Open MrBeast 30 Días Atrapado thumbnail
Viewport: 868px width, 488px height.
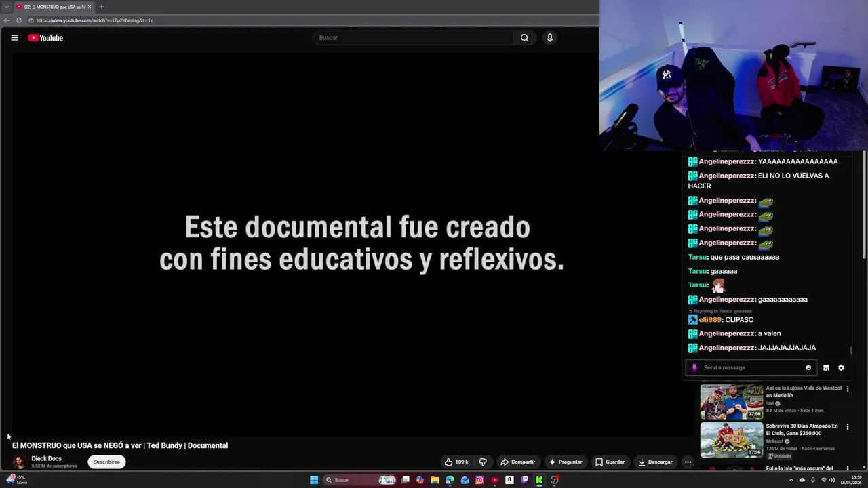pos(732,440)
